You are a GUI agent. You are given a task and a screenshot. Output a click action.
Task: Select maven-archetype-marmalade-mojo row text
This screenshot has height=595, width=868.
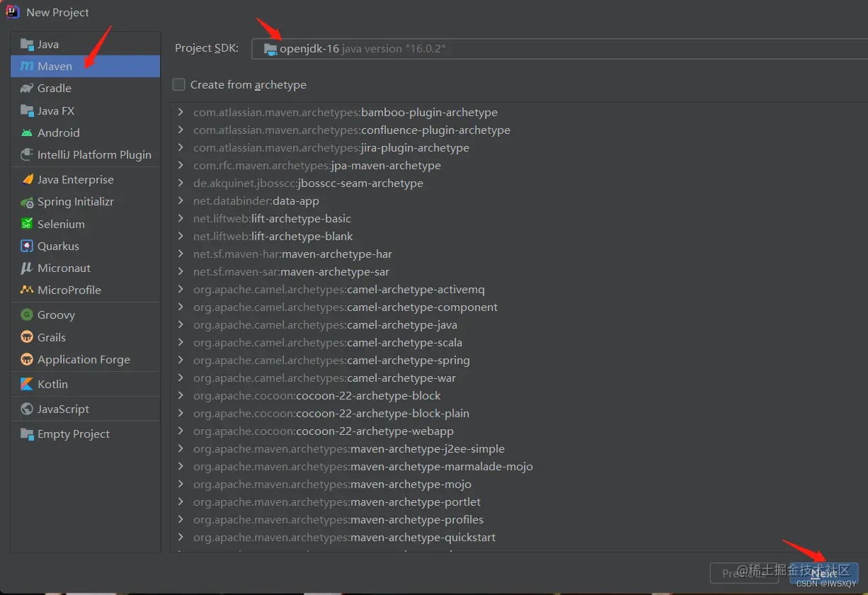[x=363, y=466]
